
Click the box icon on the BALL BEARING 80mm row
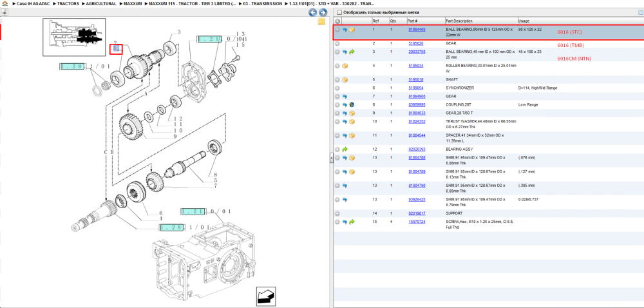[352, 30]
